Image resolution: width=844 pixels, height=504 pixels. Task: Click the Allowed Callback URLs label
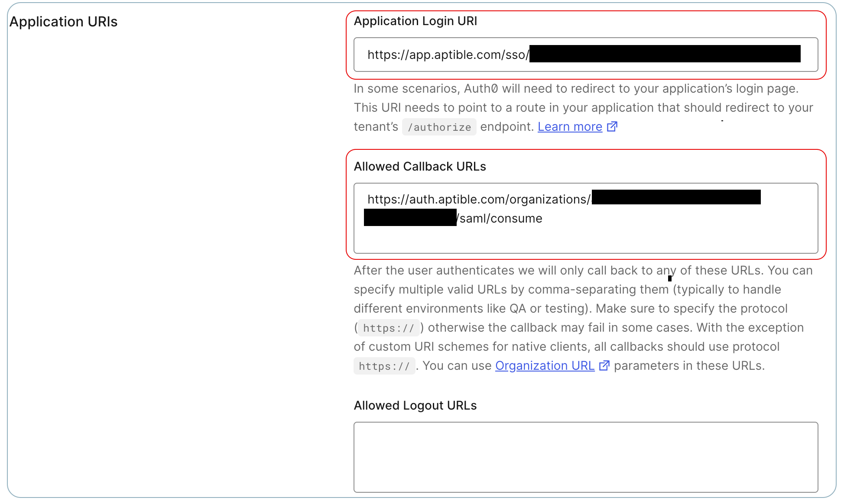coord(419,166)
